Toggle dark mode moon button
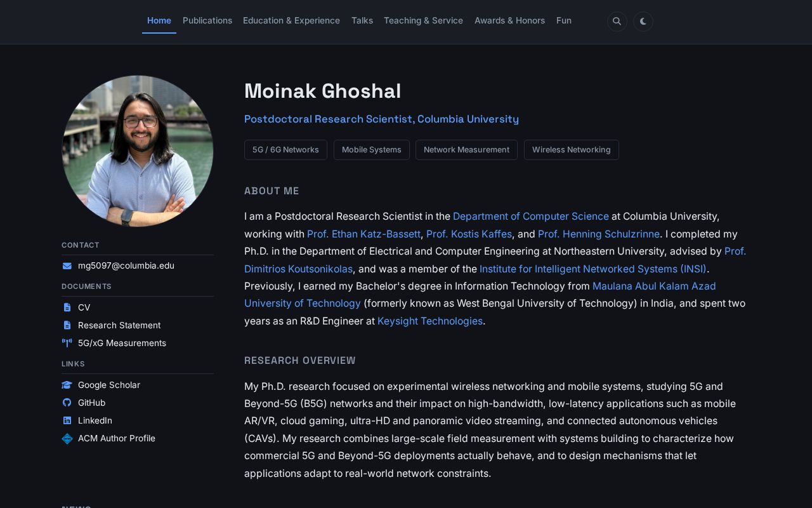 (643, 21)
